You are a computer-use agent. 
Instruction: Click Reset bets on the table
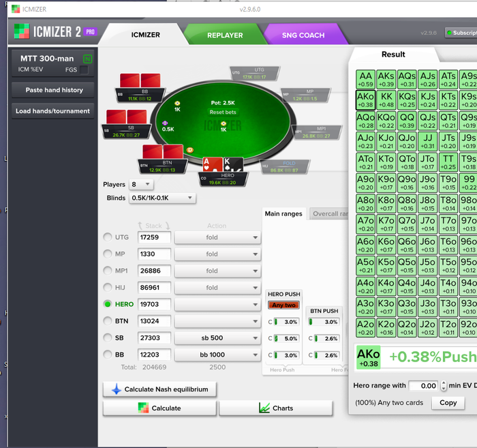(x=223, y=113)
